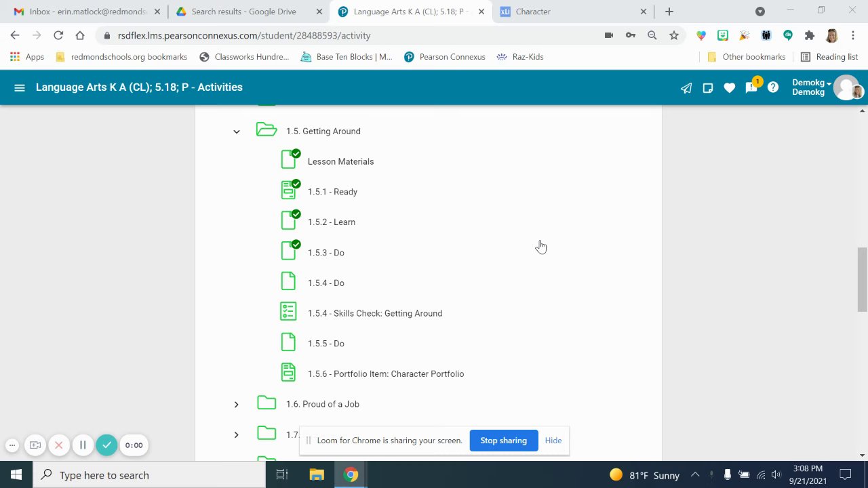Click Stop sharing button
The height and width of the screenshot is (488, 868).
(504, 441)
